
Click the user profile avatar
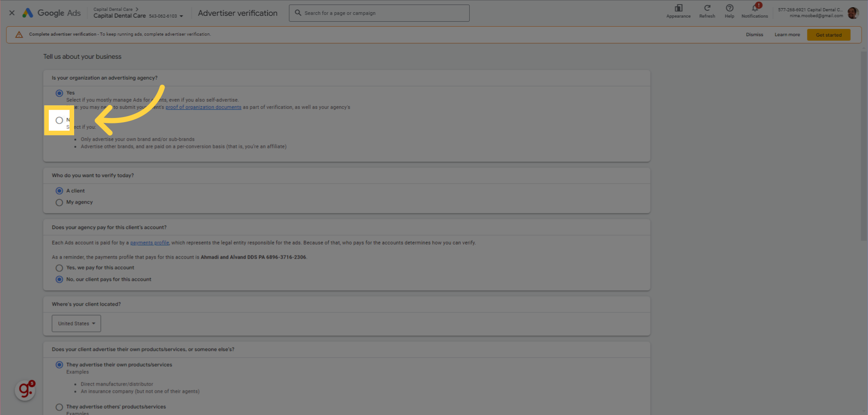tap(853, 13)
